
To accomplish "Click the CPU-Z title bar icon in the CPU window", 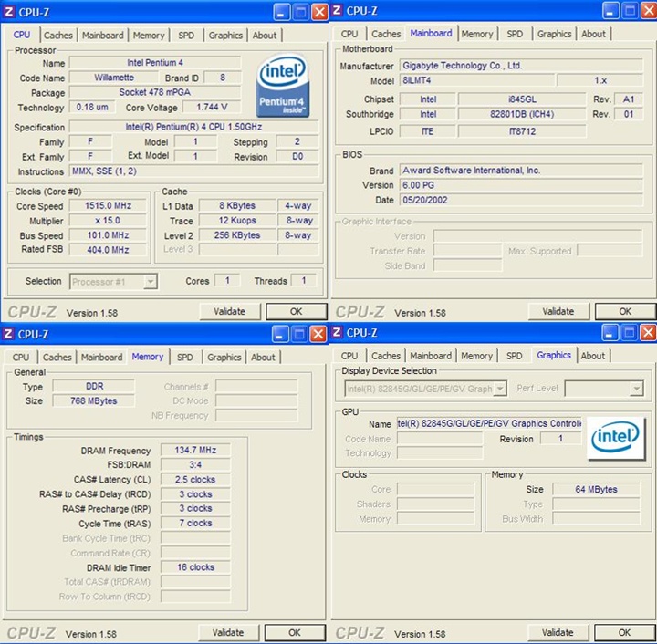I will [9, 12].
